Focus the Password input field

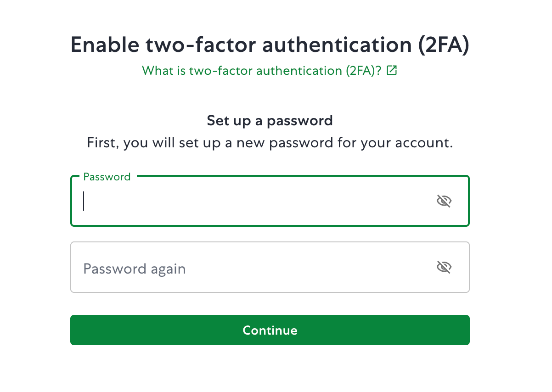257,201
